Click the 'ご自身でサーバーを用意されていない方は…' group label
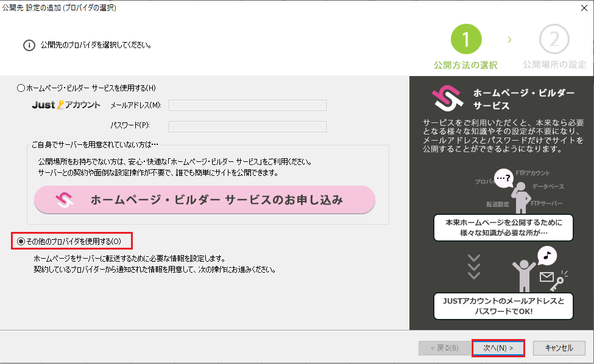The image size is (594, 364). point(94,144)
